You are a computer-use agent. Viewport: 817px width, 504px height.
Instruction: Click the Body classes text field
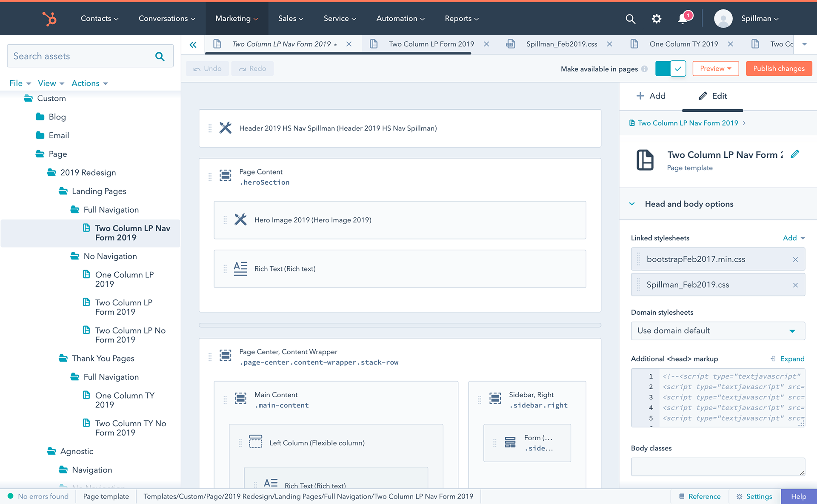[718, 467]
